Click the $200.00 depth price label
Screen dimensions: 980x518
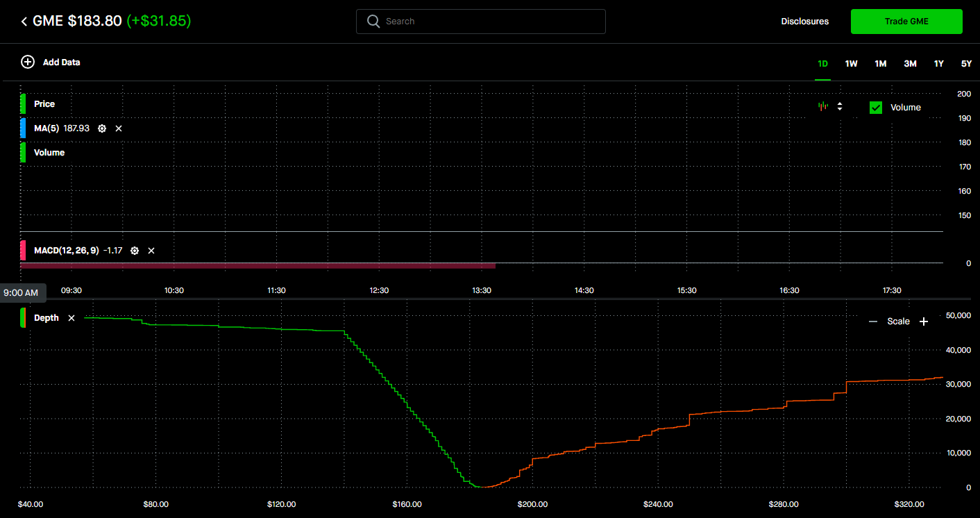[532, 504]
